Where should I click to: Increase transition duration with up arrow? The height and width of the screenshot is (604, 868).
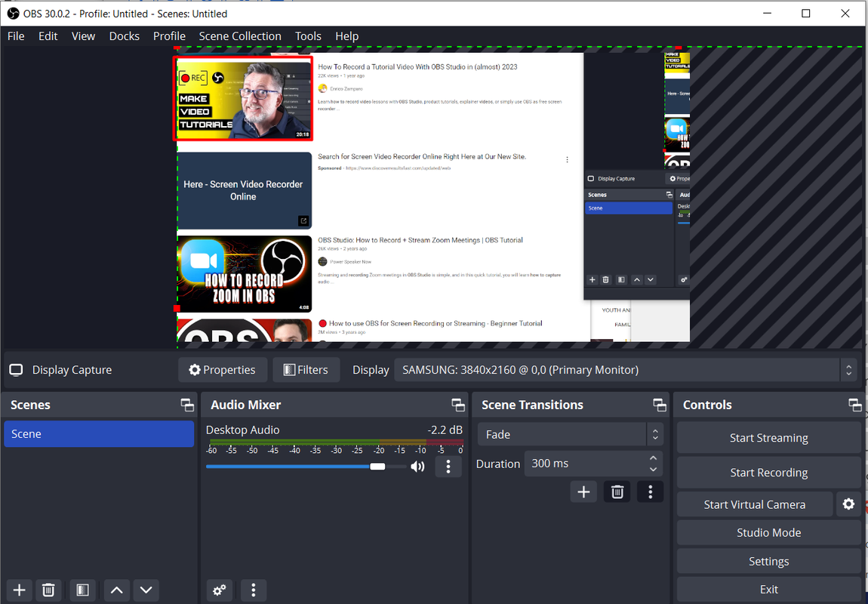(x=653, y=458)
